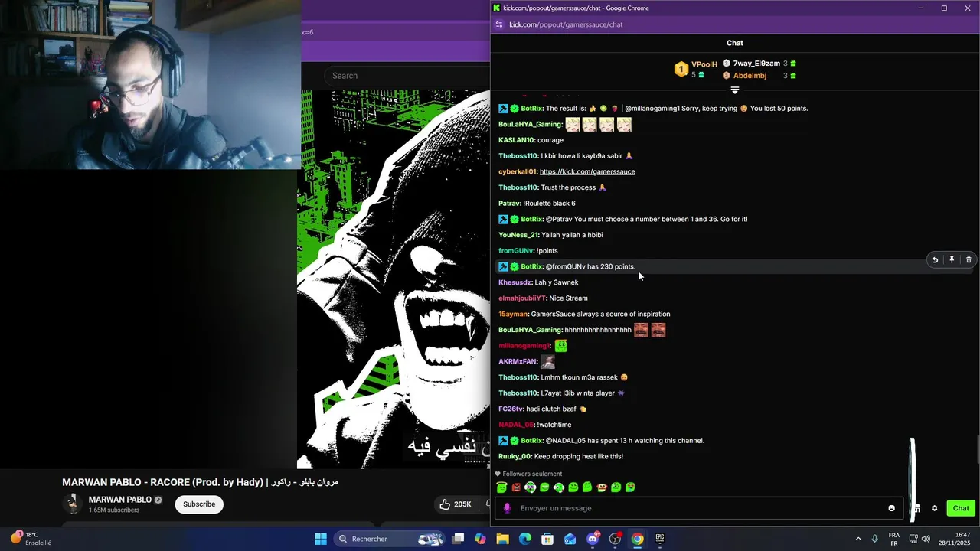Reply to BotRix's fromGUNv points message

(935, 260)
